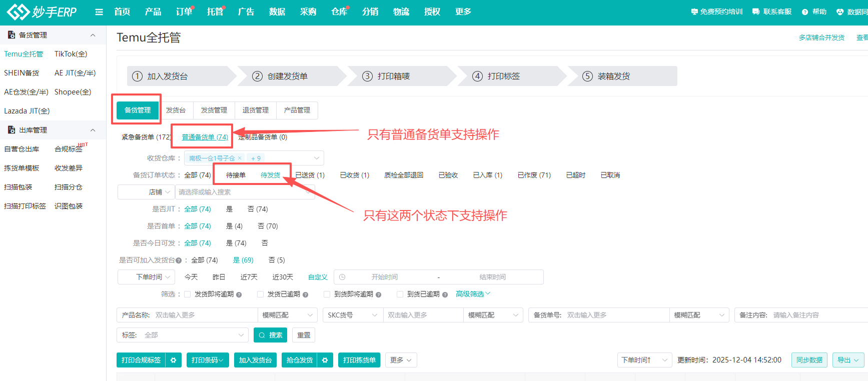The height and width of the screenshot is (381, 868).
Task: Click the clock icon in date range
Action: point(342,277)
